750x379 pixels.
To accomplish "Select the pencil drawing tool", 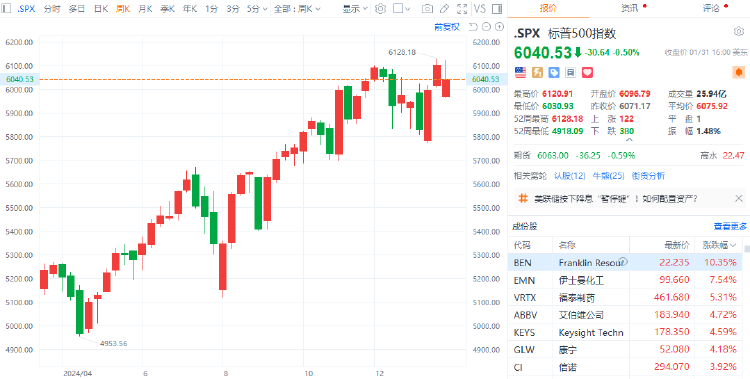I will pyautogui.click(x=444, y=9).
